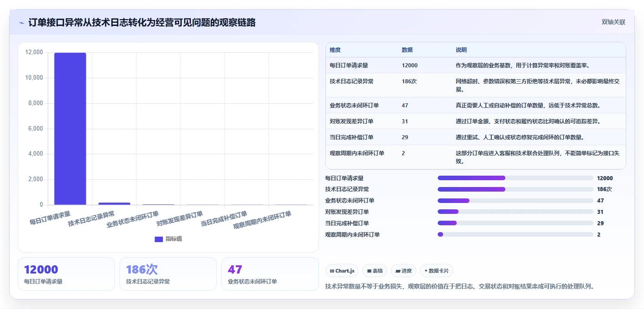
Task: Click the 对账发现差异订单 x-axis label
Action: coord(180,218)
